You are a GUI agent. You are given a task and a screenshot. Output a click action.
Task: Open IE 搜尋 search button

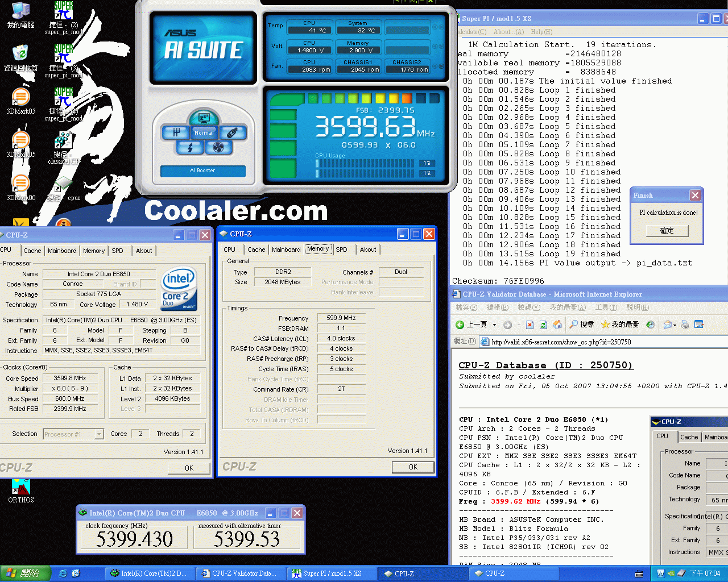(582, 325)
